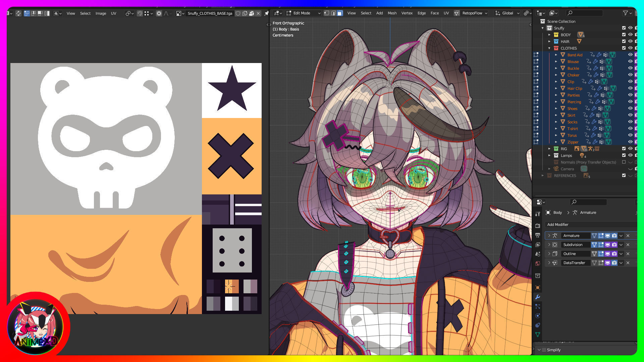644x362 pixels.
Task: Open the Modifier properties wrench tab
Action: [538, 297]
